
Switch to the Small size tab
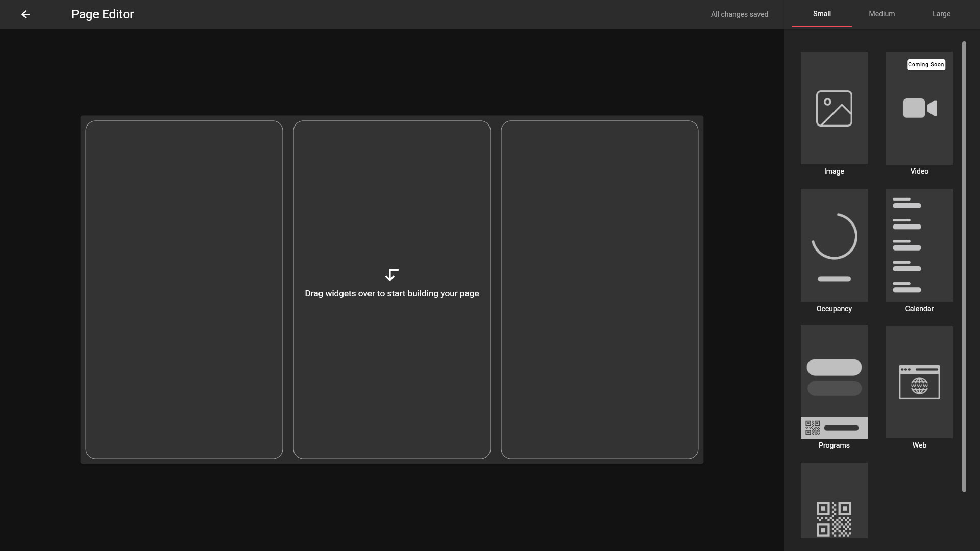822,14
